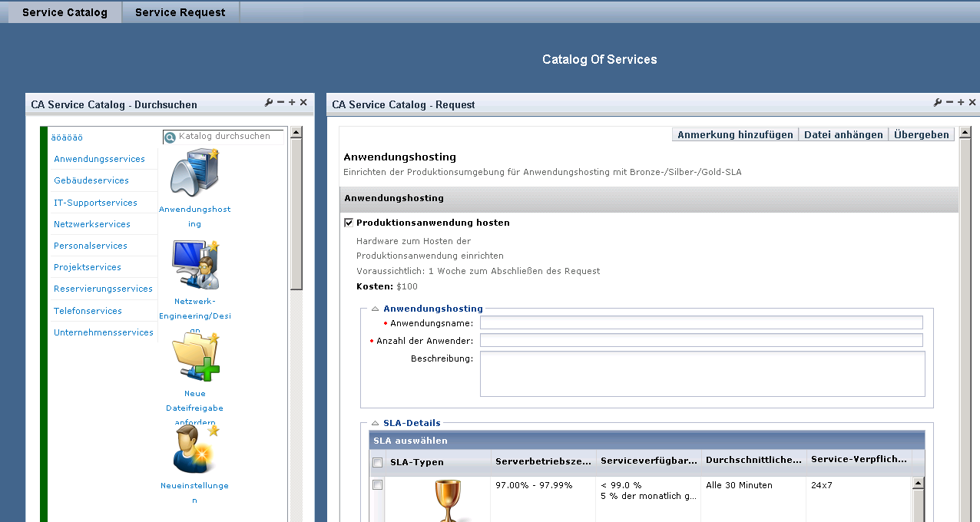Focus the Anzahl der Anwender field

[x=701, y=340]
